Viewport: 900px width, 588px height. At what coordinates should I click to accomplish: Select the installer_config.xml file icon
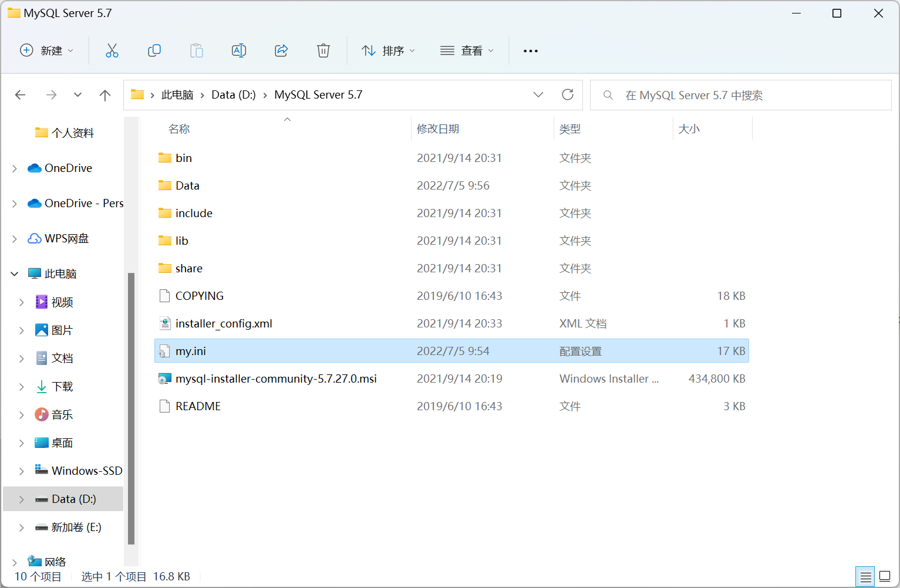(165, 323)
